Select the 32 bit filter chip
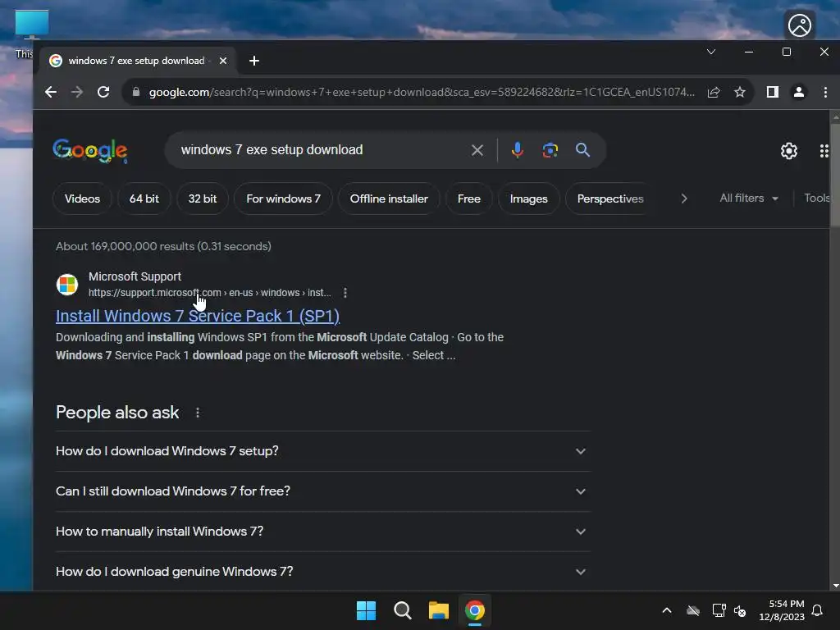This screenshot has width=840, height=630. click(203, 199)
